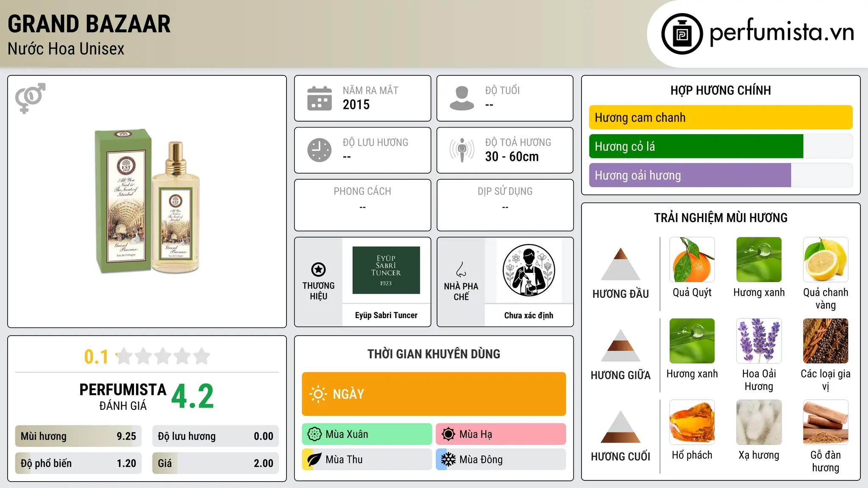The image size is (868, 488).
Task: Click the Chưa xác định perfumer label
Action: click(529, 315)
